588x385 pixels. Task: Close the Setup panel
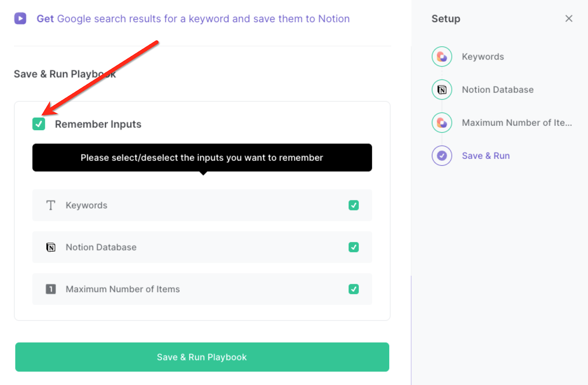coord(569,18)
